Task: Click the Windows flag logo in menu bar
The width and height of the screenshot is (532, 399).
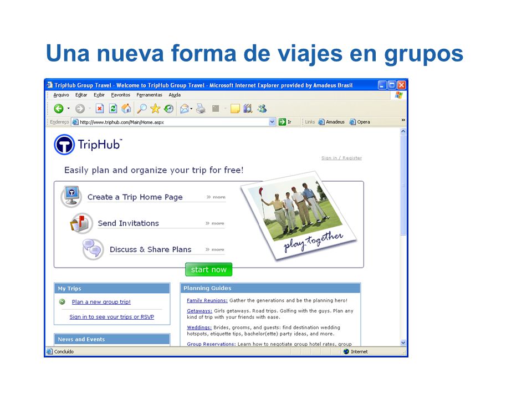Action: pos(399,95)
